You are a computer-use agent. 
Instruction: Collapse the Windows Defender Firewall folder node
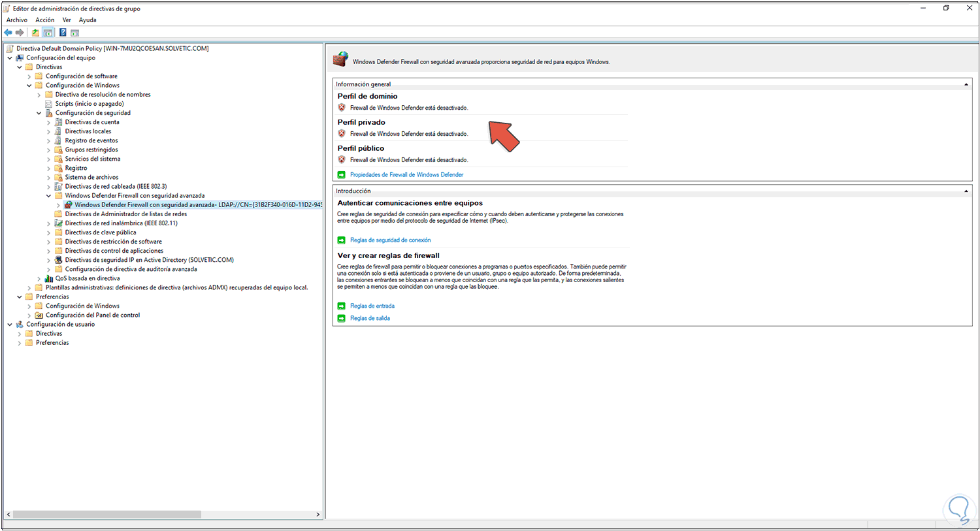(x=49, y=195)
